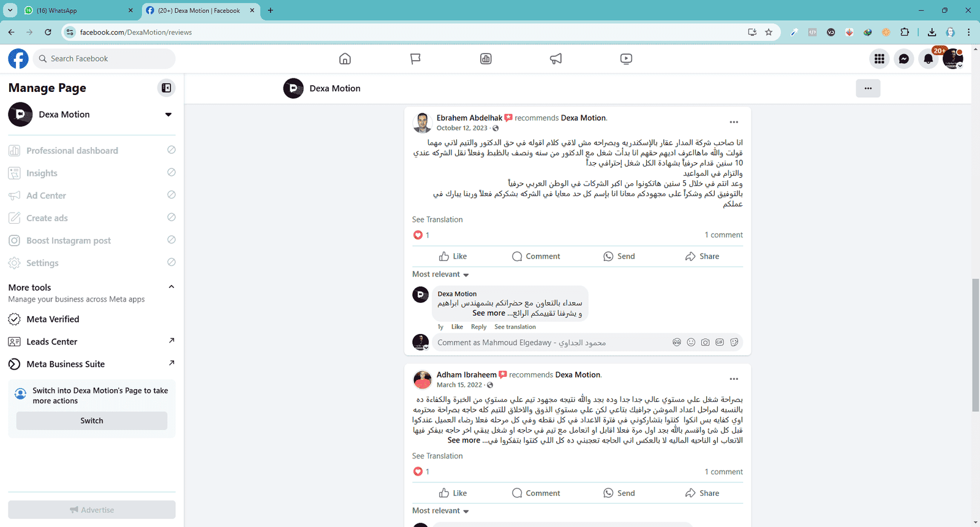Click the browser address bar URL

[136, 32]
